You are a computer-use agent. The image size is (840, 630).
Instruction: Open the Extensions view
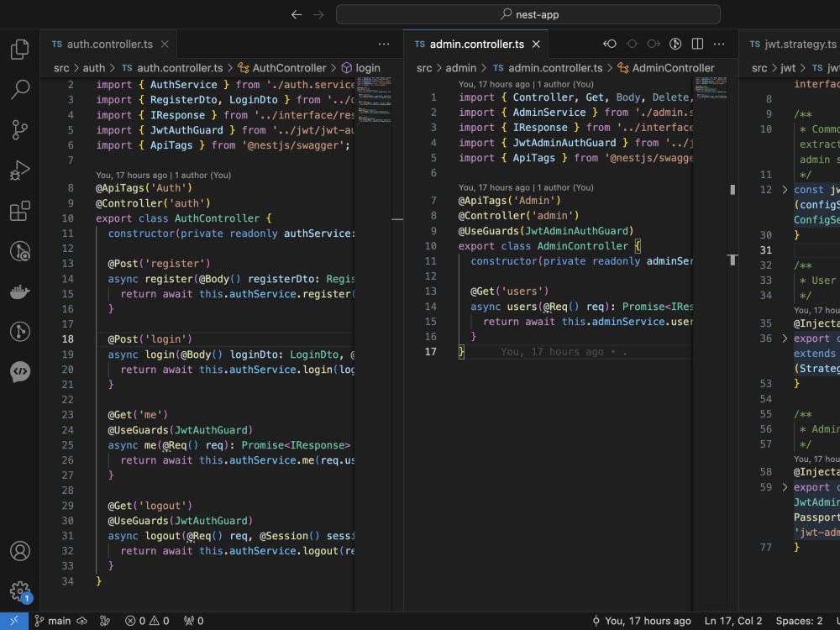click(x=19, y=211)
